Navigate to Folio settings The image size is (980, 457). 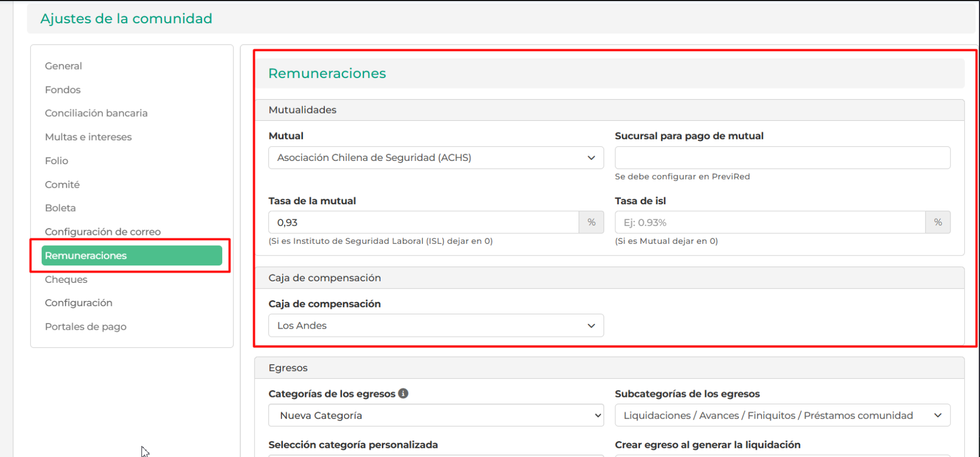56,160
